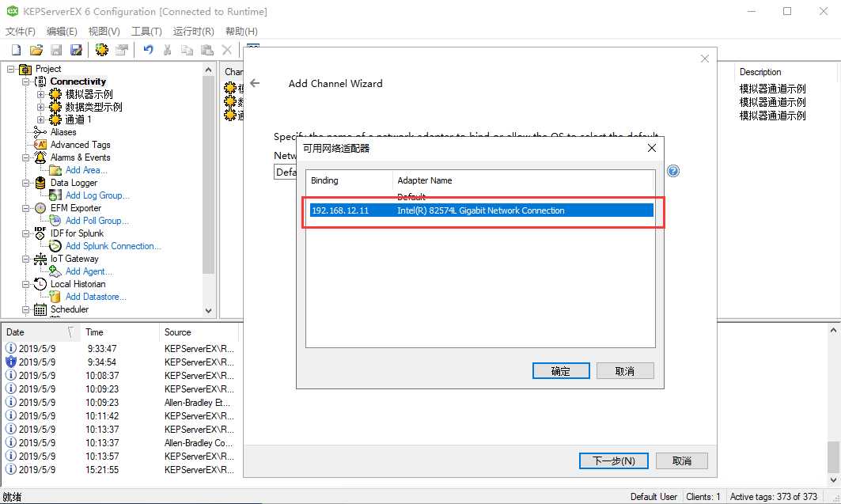Open the 文件(F) menu
Image resolution: width=841 pixels, height=504 pixels.
[21, 32]
